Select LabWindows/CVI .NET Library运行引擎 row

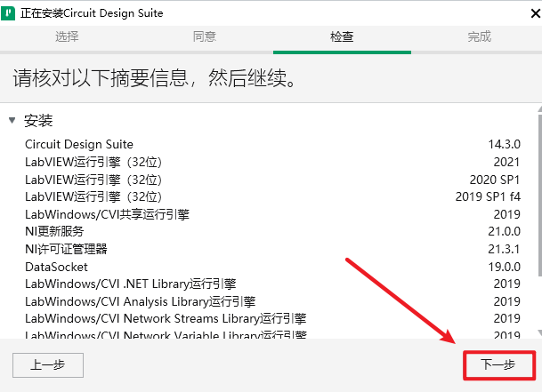(x=272, y=284)
